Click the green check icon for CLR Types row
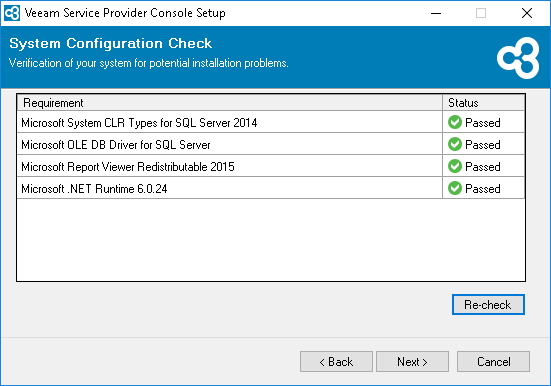Screen dimensions: 551x386 [455, 122]
